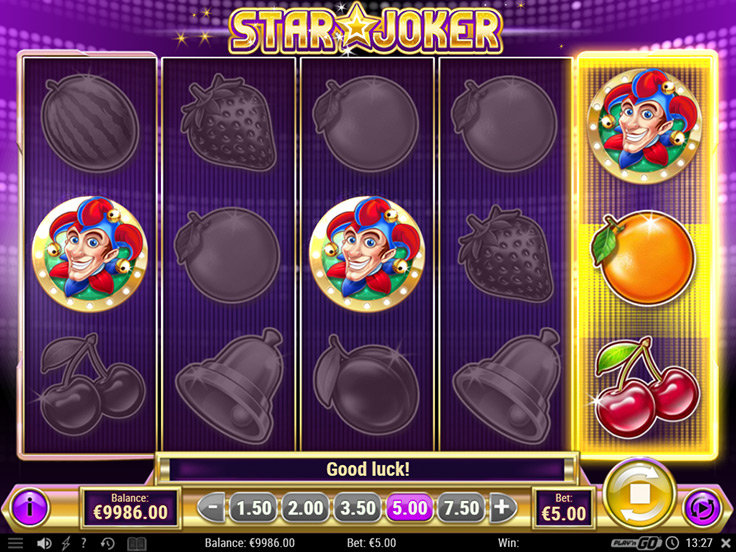Open the purple info paytable button
This screenshot has width=736, height=552.
(x=30, y=507)
